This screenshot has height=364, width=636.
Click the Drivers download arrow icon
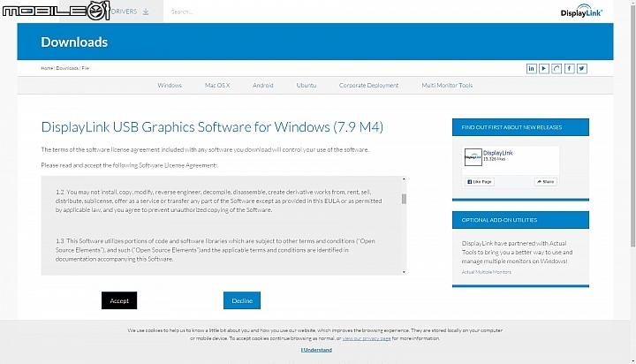click(146, 11)
